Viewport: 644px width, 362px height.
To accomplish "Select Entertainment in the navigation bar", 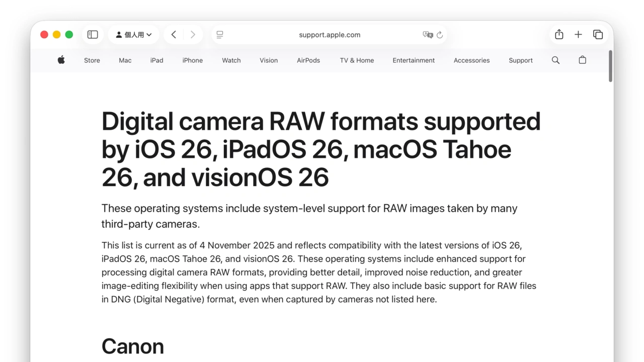I will 414,60.
